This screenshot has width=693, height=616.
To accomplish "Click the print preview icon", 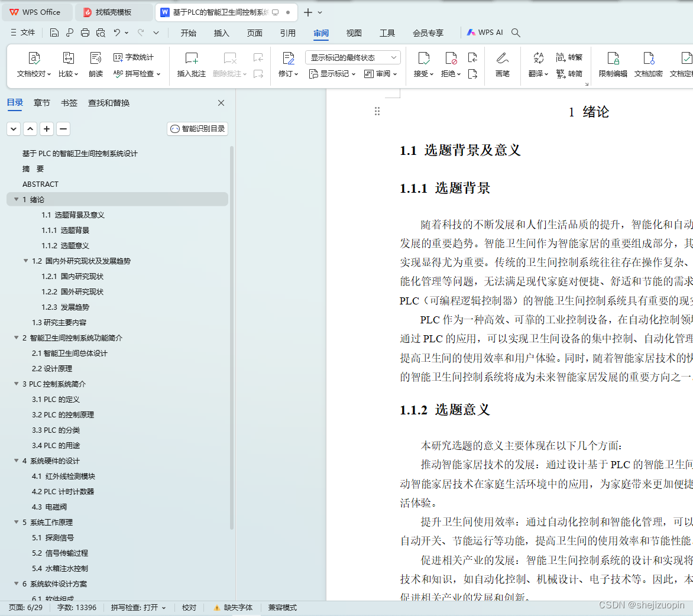I will (x=101, y=33).
